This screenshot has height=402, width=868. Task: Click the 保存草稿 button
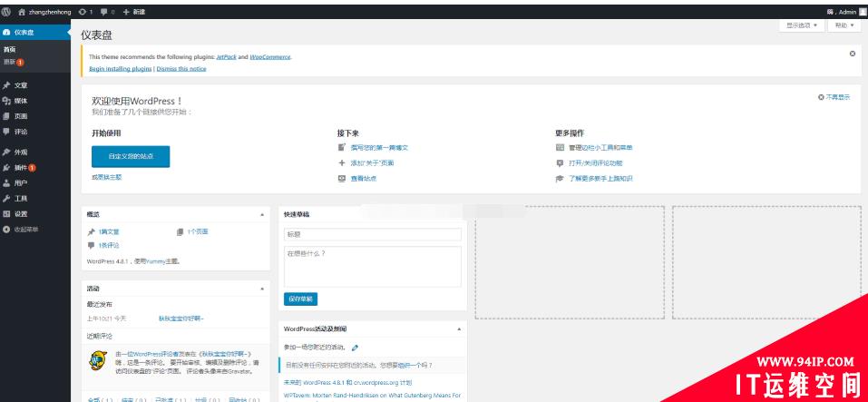300,299
